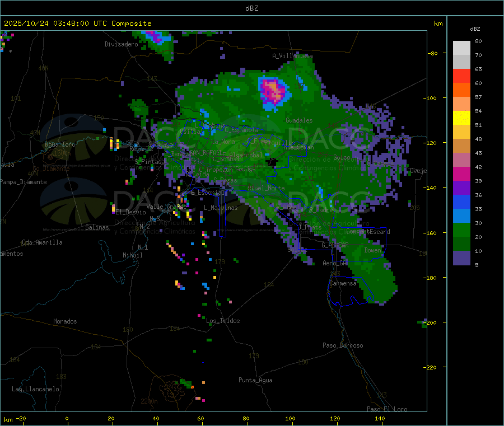
Task: Select the magenta 39–42 dBZ legend swatch
Action: click(x=461, y=174)
